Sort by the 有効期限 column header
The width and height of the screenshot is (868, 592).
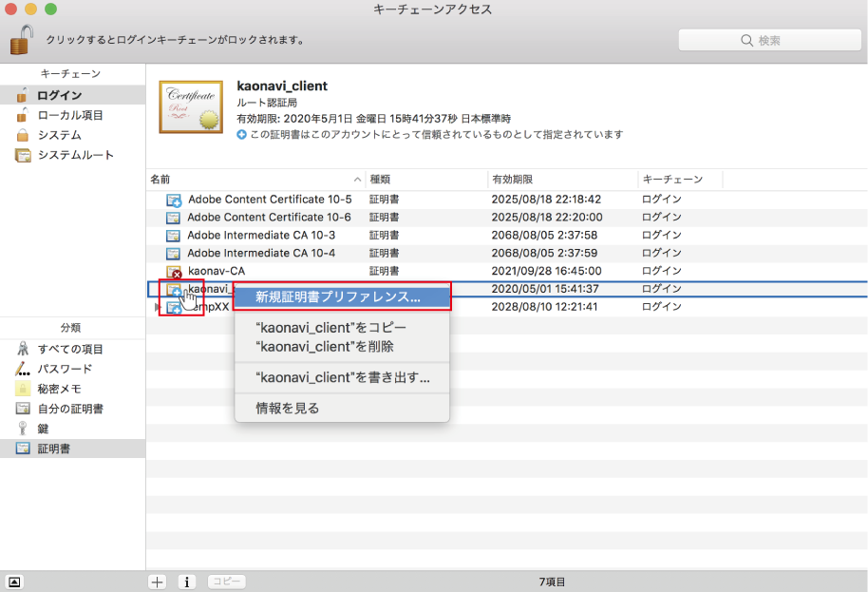(x=562, y=180)
